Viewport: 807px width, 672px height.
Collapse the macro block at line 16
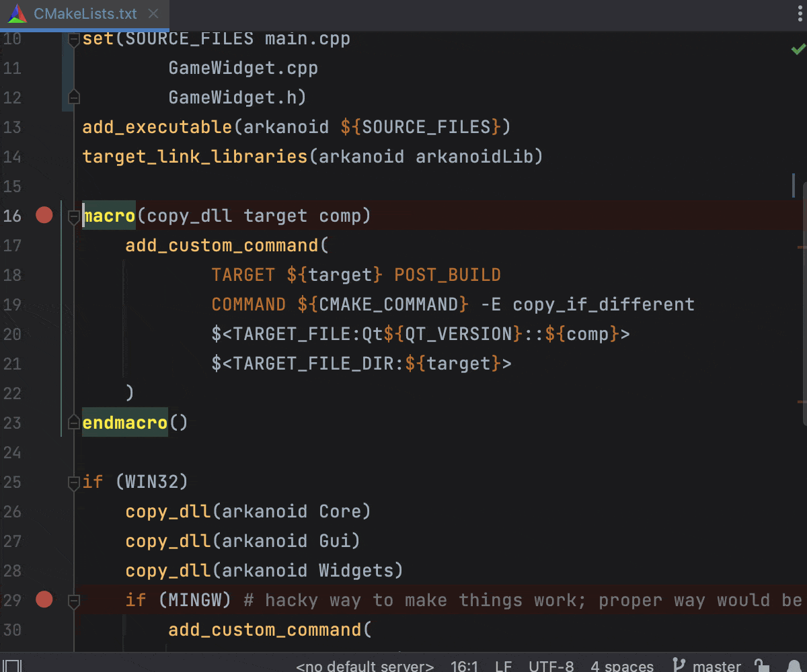[x=74, y=216]
